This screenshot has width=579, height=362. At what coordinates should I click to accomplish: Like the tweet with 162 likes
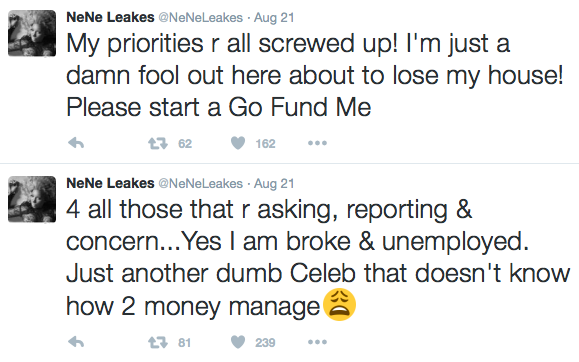click(x=238, y=143)
